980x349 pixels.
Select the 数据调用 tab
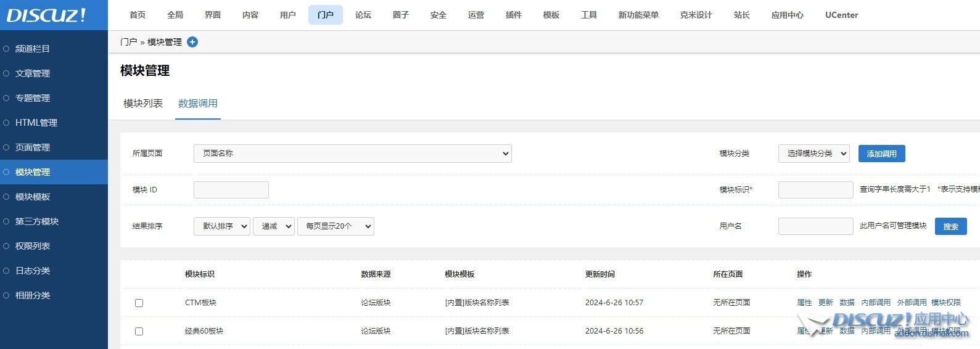[x=198, y=104]
